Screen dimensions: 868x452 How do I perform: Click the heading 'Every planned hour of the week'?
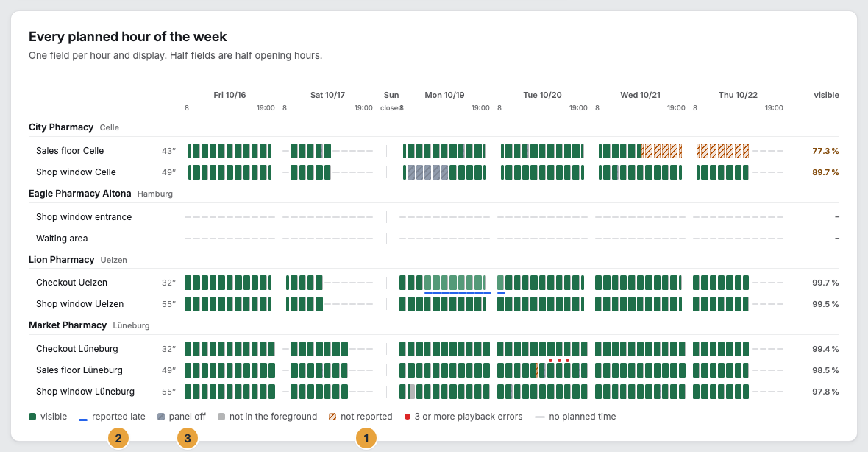coord(128,37)
